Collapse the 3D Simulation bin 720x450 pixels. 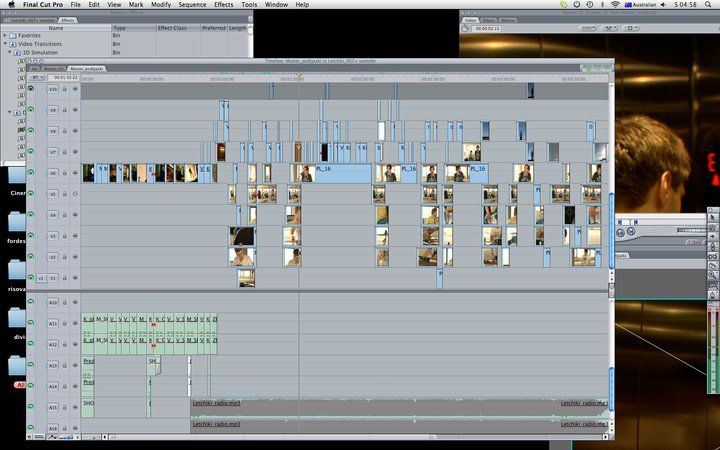coord(9,52)
